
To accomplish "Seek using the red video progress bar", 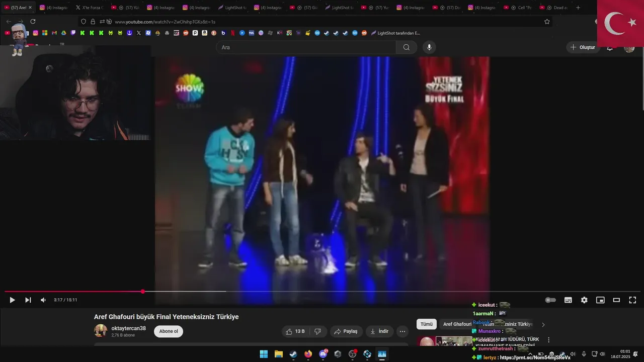I will click(x=74, y=292).
